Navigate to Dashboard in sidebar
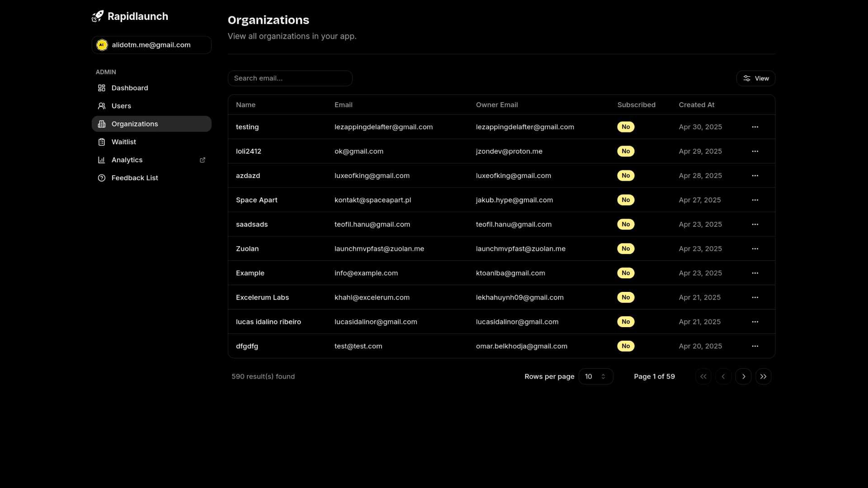Screen dimensions: 868x488 pyautogui.click(x=130, y=88)
